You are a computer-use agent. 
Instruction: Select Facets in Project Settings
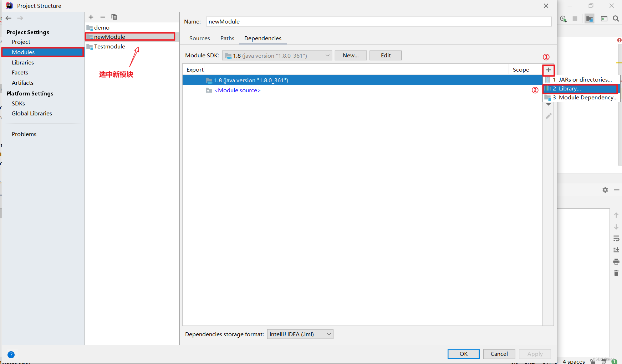pos(20,73)
